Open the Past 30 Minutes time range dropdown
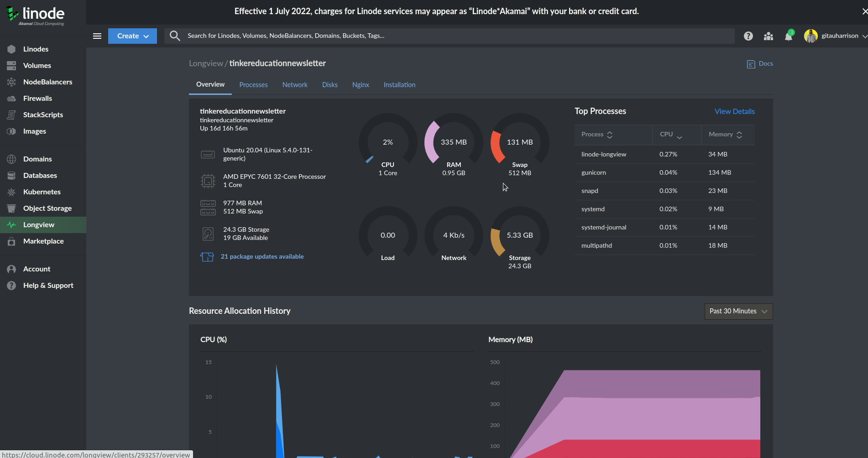This screenshot has width=868, height=458. click(738, 311)
